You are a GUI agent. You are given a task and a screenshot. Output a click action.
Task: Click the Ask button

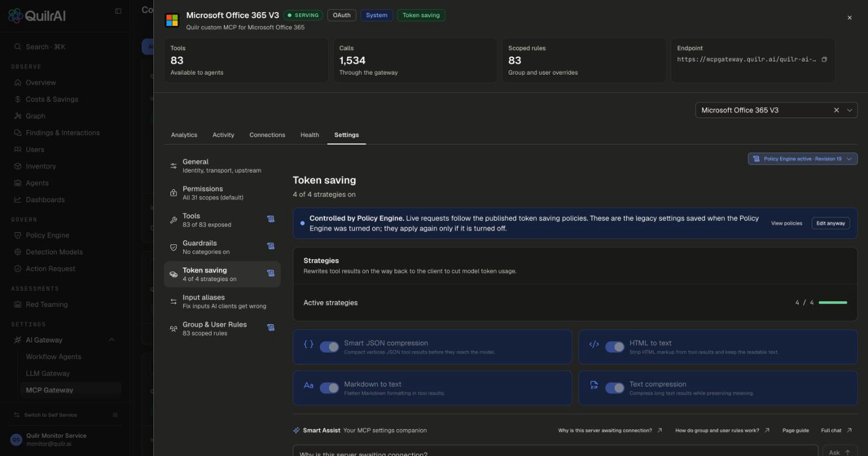(840, 451)
